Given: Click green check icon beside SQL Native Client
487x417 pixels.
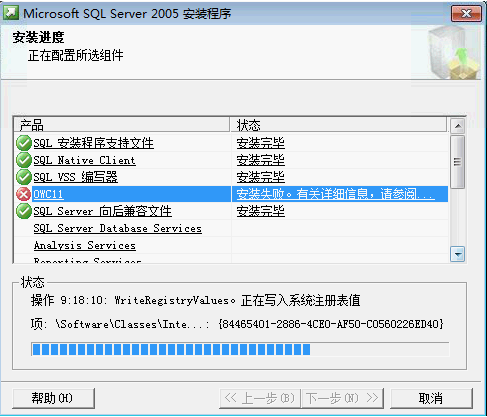Looking at the screenshot, I should tap(24, 160).
